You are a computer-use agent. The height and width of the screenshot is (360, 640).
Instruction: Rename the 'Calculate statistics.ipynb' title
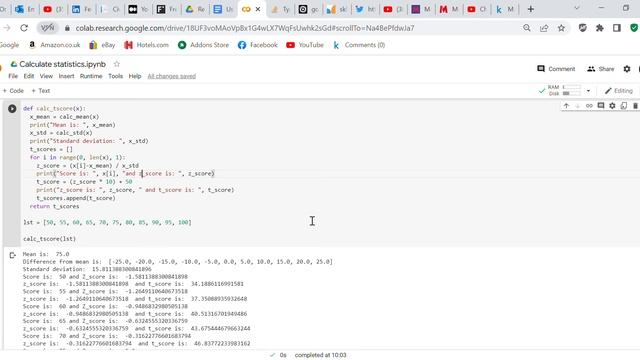(62, 64)
